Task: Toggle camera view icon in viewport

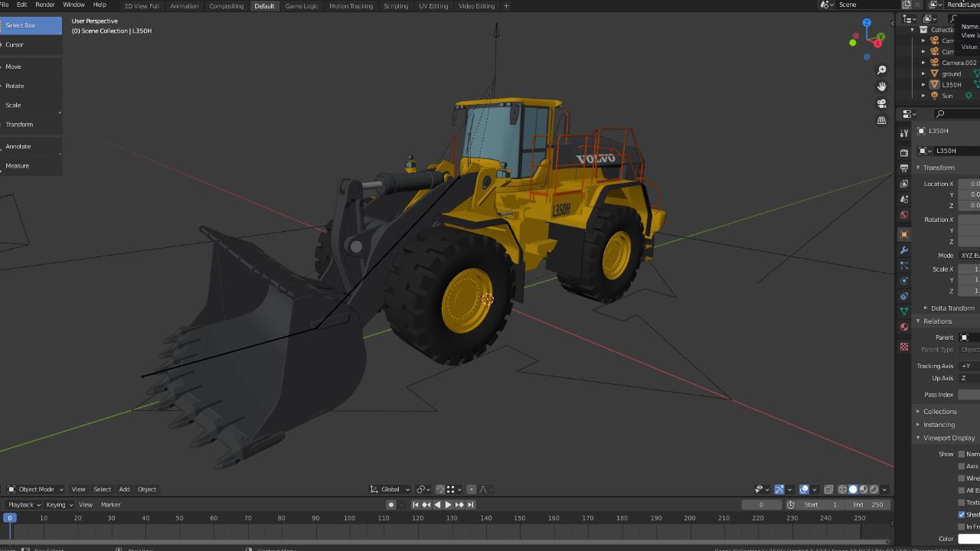Action: pos(882,103)
